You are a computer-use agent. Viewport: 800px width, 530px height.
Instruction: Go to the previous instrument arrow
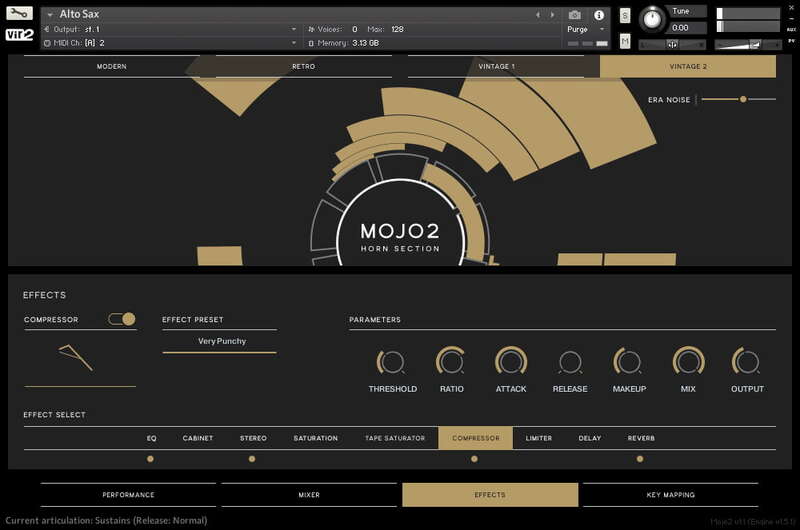click(x=538, y=15)
